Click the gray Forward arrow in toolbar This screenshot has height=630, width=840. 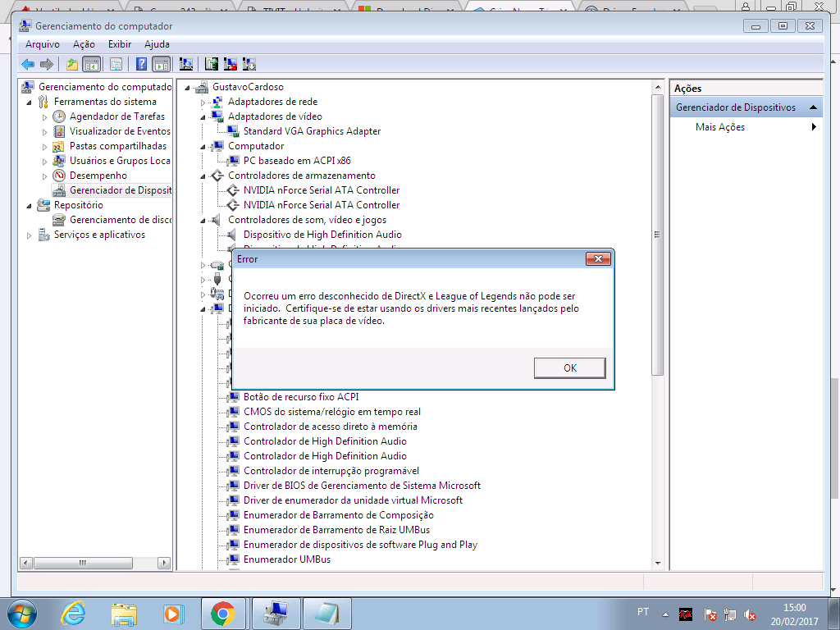coord(47,64)
